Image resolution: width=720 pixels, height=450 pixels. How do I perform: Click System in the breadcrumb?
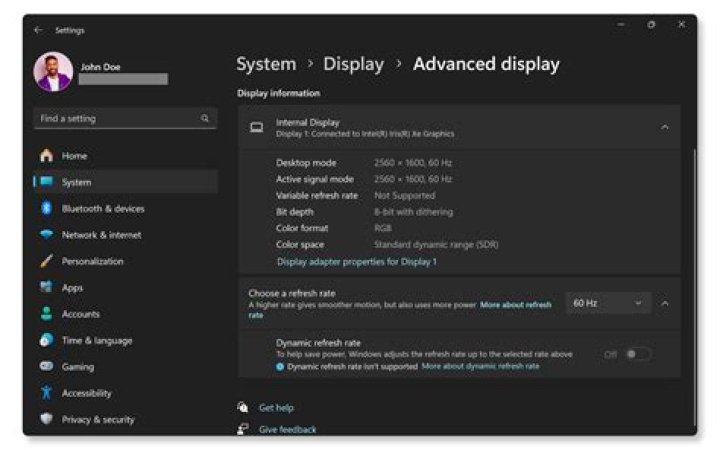[266, 64]
